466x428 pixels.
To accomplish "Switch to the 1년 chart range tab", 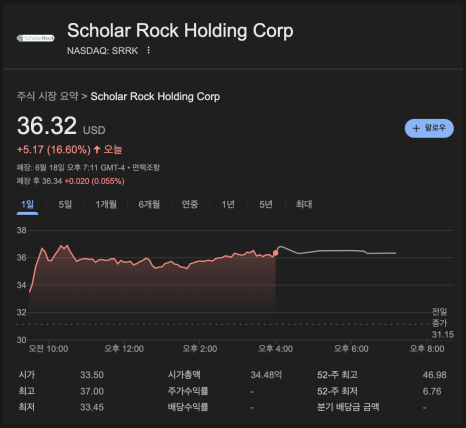I will pyautogui.click(x=228, y=204).
